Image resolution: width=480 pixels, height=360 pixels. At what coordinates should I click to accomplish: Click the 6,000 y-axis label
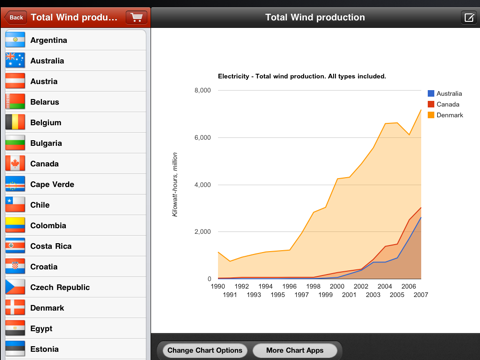pos(203,137)
